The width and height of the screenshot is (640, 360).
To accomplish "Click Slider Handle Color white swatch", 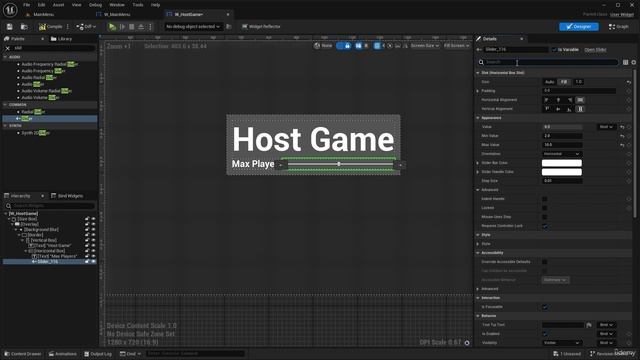I will (x=562, y=172).
